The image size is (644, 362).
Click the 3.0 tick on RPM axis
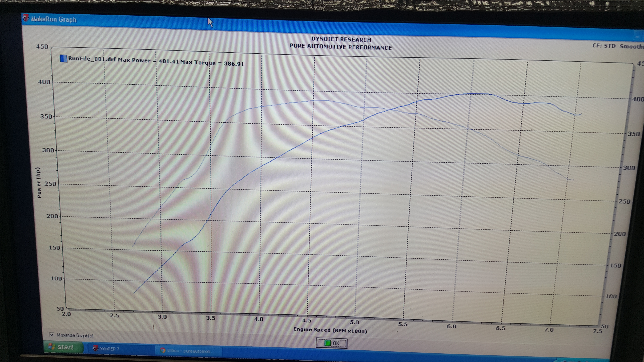tap(162, 317)
